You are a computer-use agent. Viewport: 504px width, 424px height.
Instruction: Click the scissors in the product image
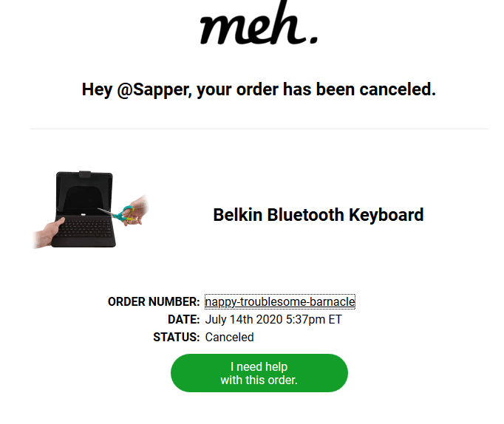tap(124, 213)
